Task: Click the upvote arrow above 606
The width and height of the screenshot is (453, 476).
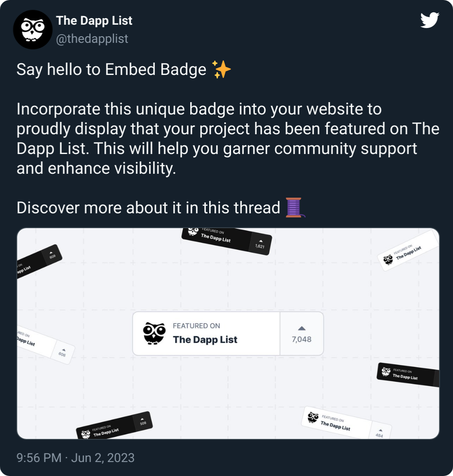Action: [64, 350]
